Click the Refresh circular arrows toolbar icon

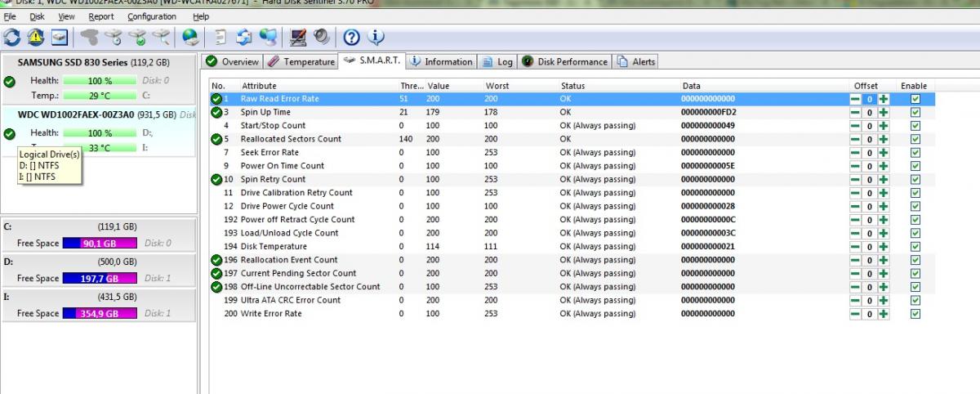[12, 37]
